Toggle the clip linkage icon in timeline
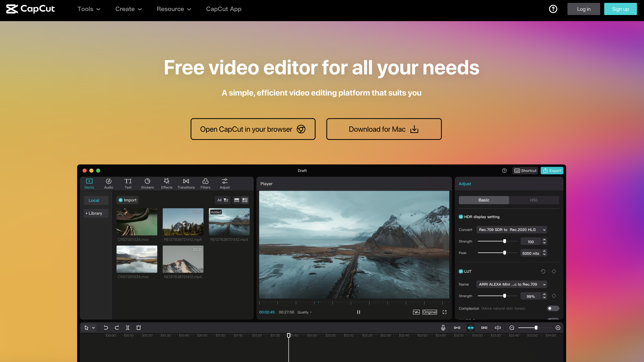644x362 pixels. (484, 328)
